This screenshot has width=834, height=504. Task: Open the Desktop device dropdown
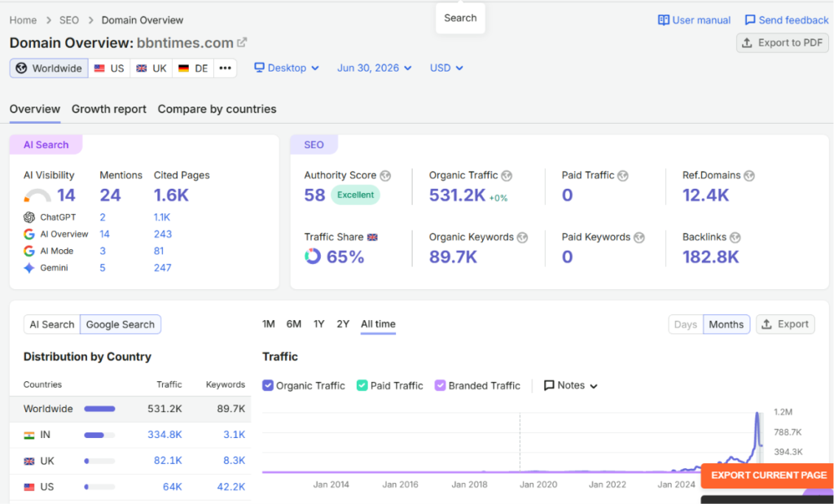(287, 68)
